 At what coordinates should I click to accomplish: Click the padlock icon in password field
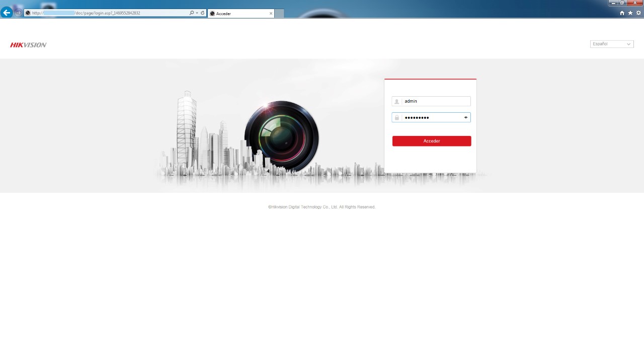(396, 117)
